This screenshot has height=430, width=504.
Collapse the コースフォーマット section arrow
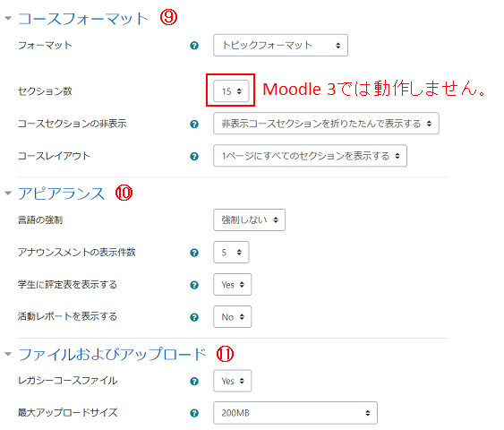coord(8,18)
